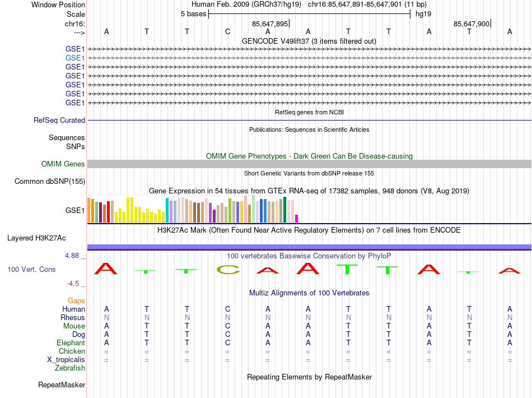The image size is (532, 398).
Task: Click the RepeatMasker track label
Action: coord(62,385)
